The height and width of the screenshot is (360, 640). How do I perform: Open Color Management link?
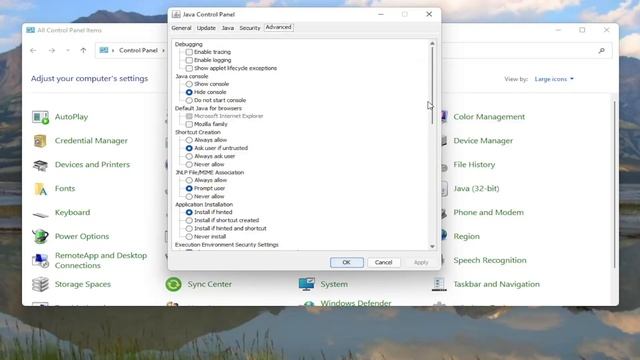point(489,117)
